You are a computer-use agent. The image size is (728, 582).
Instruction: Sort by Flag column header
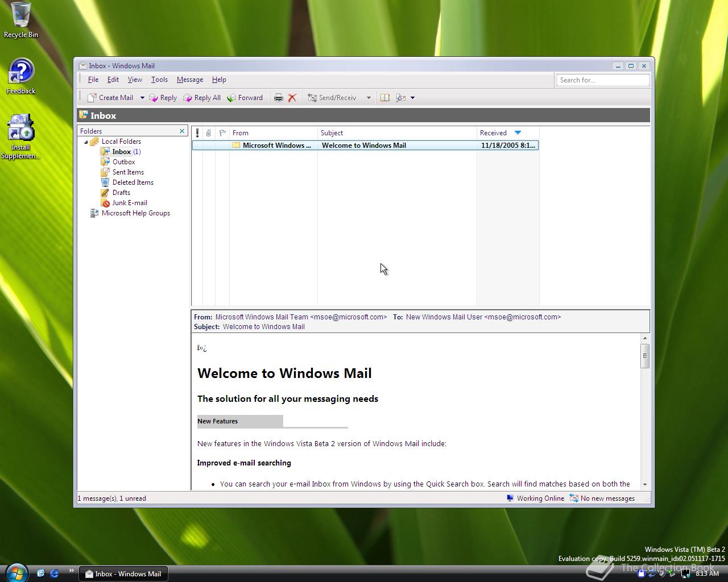[x=222, y=133]
